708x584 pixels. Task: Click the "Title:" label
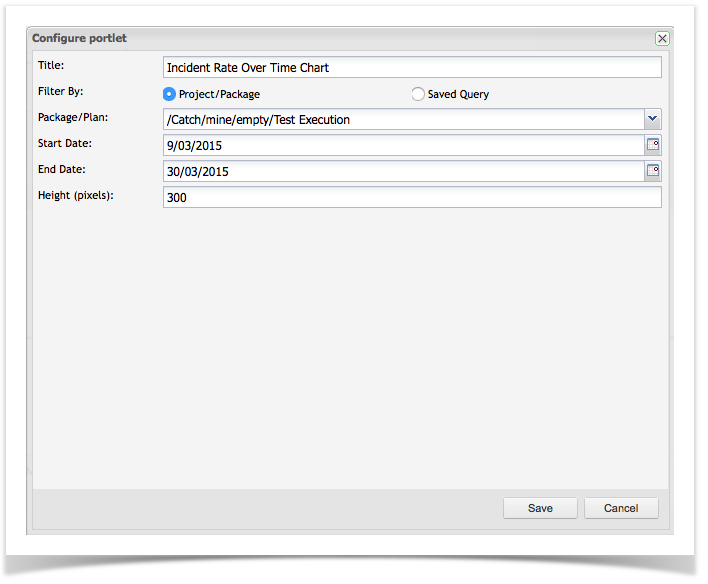click(50, 65)
